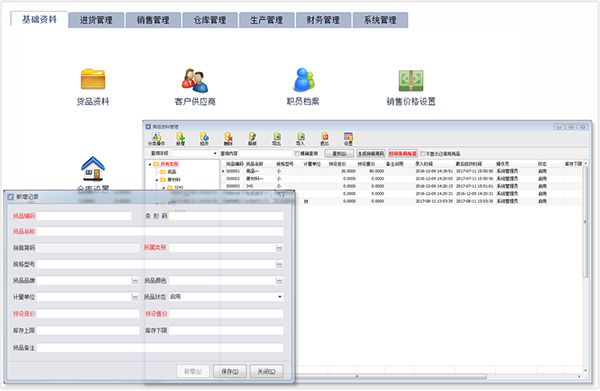
Task: Click 分类操作 toolbar icon in goods window
Action: (156, 139)
